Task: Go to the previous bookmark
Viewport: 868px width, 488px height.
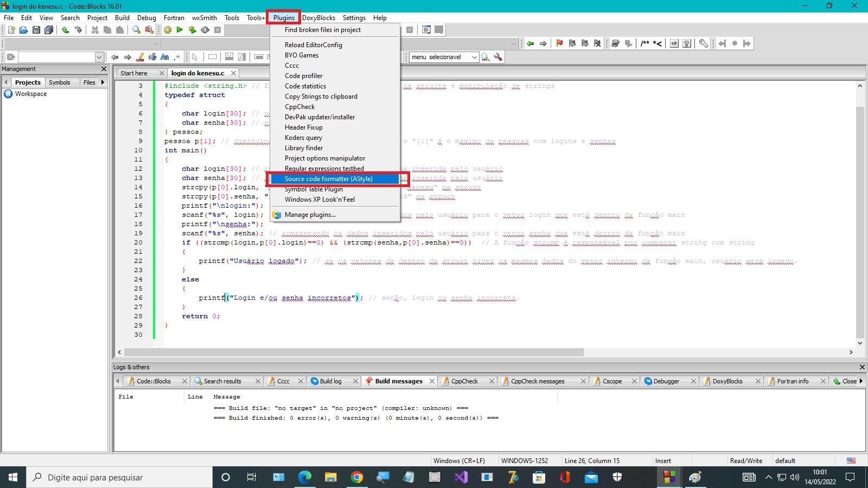Action: point(572,43)
